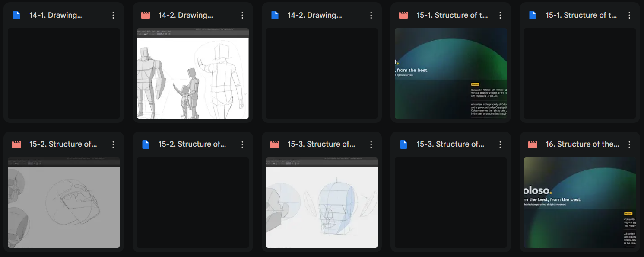The image size is (644, 257).
Task: Click the blue document icon of 15-2 Structure
Action: click(146, 145)
